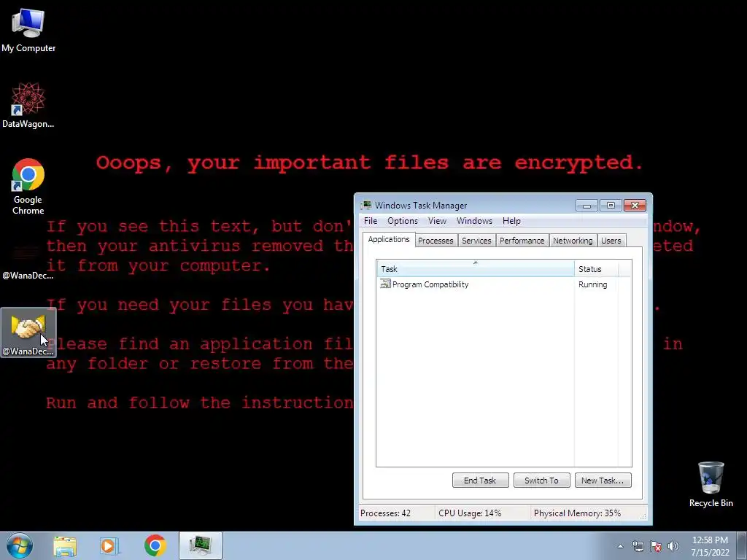Show hidden system tray icons

(620, 546)
